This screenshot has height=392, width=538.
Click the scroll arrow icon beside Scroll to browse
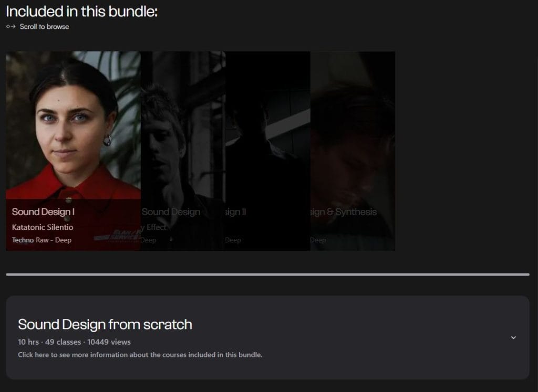pos(11,26)
